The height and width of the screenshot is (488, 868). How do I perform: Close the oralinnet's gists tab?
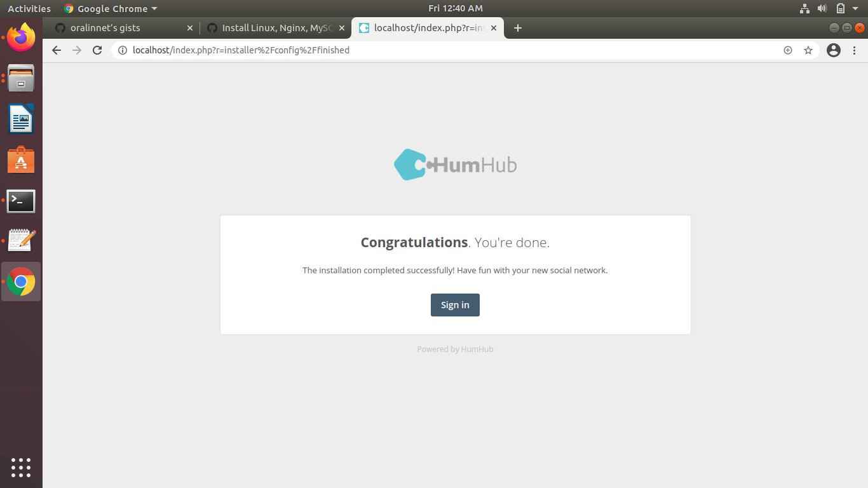pos(190,28)
